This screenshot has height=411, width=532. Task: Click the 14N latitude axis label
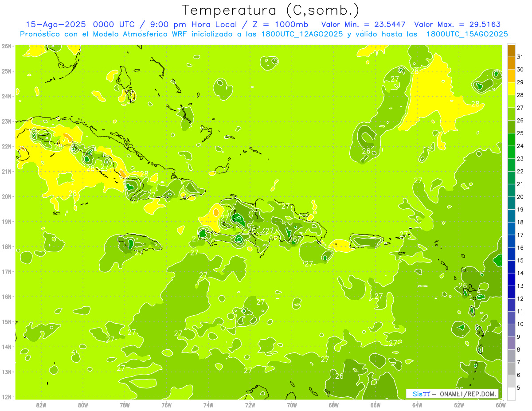(7, 347)
